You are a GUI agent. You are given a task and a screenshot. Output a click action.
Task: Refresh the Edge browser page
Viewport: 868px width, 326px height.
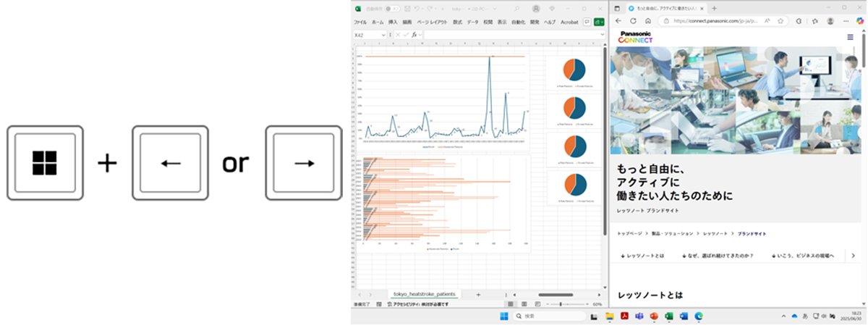[634, 22]
